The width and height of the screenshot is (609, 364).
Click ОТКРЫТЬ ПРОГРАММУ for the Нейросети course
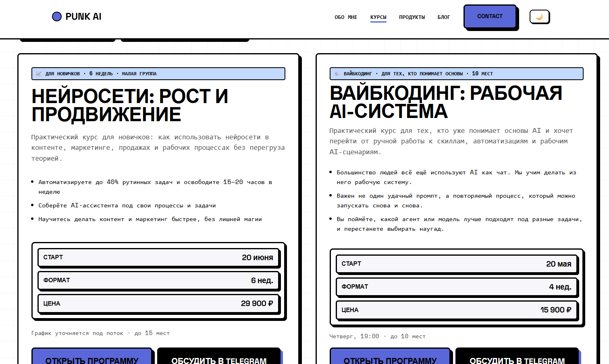[x=92, y=356]
